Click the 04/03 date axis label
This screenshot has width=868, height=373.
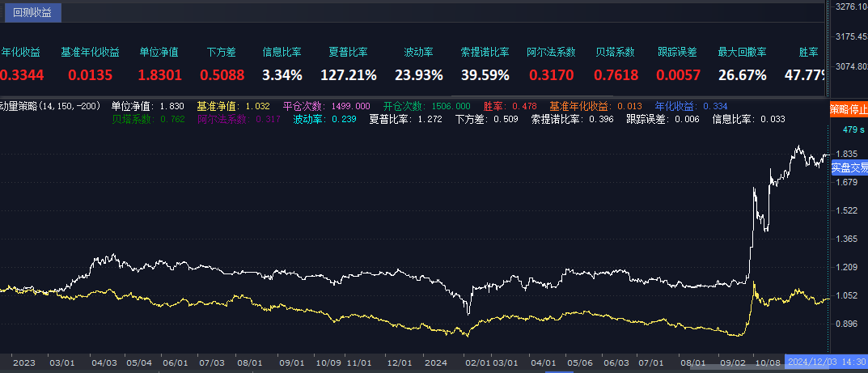tap(104, 362)
